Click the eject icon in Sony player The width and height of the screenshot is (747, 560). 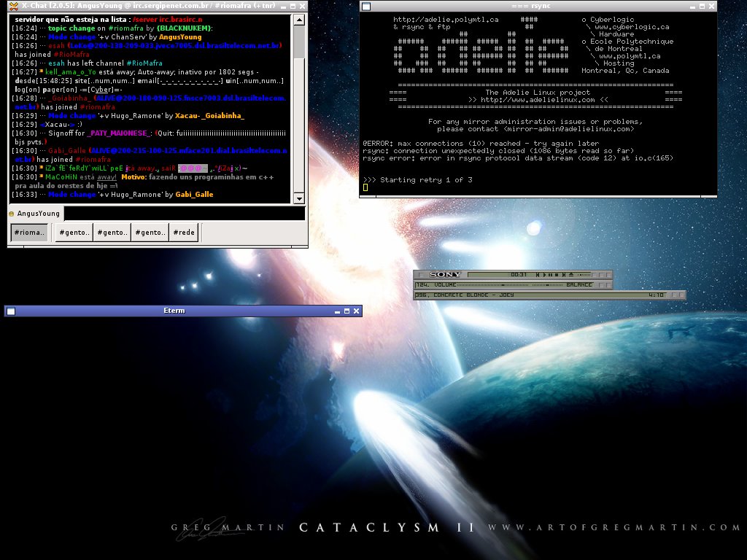click(x=571, y=275)
